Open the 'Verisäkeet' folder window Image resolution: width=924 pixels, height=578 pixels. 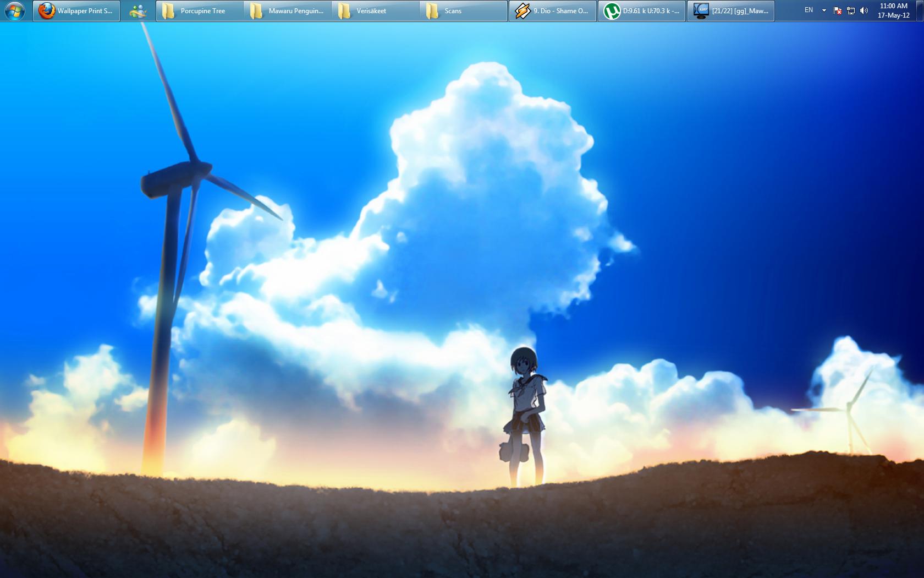[x=376, y=11]
